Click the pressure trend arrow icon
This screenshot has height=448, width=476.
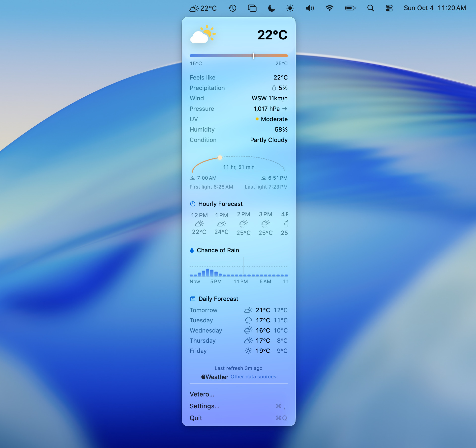[x=285, y=109]
